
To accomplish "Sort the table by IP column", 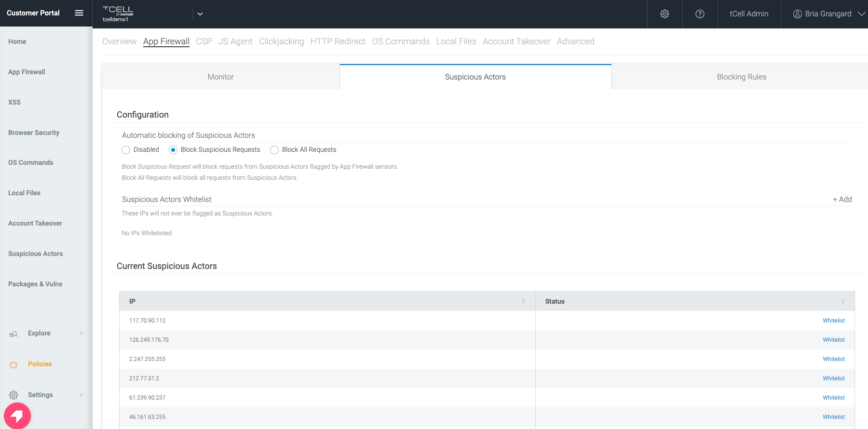I will (523, 301).
